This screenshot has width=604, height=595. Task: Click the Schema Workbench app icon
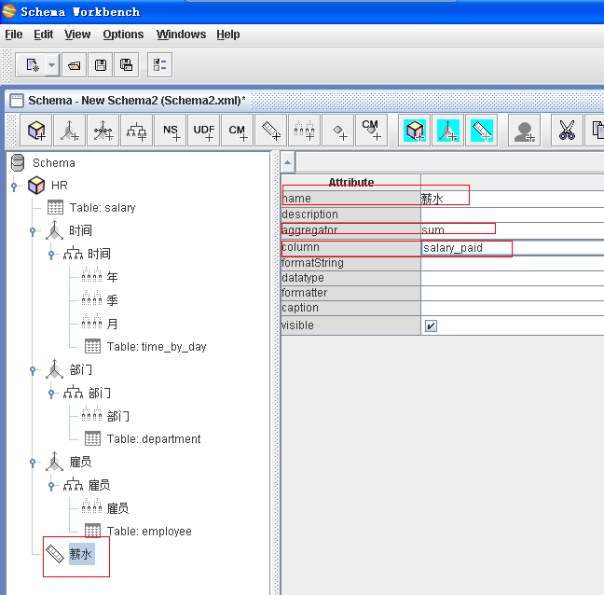coord(8,11)
